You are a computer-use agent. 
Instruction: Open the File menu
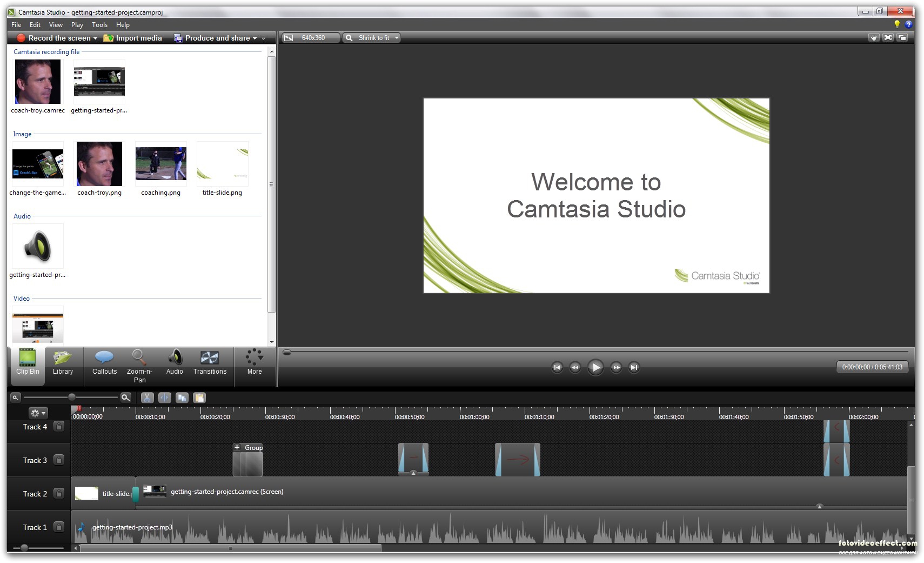coord(16,25)
